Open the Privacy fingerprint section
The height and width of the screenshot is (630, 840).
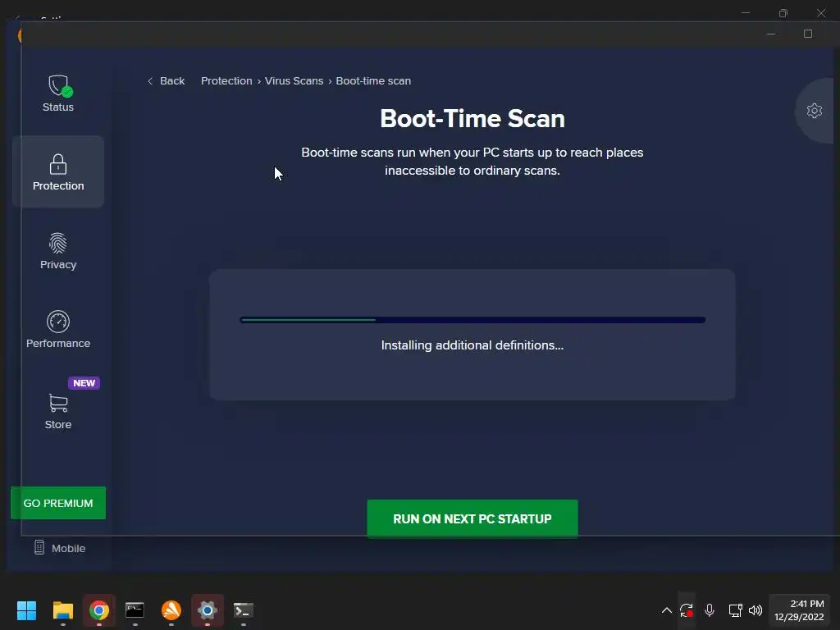(x=58, y=251)
